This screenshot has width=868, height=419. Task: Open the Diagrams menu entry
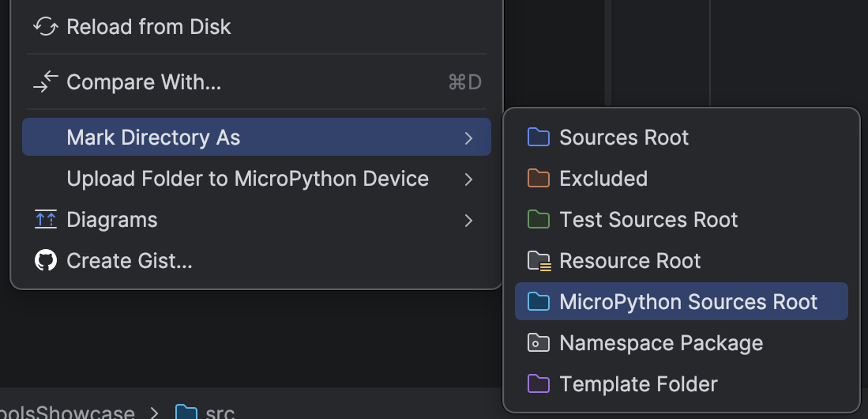(x=257, y=220)
